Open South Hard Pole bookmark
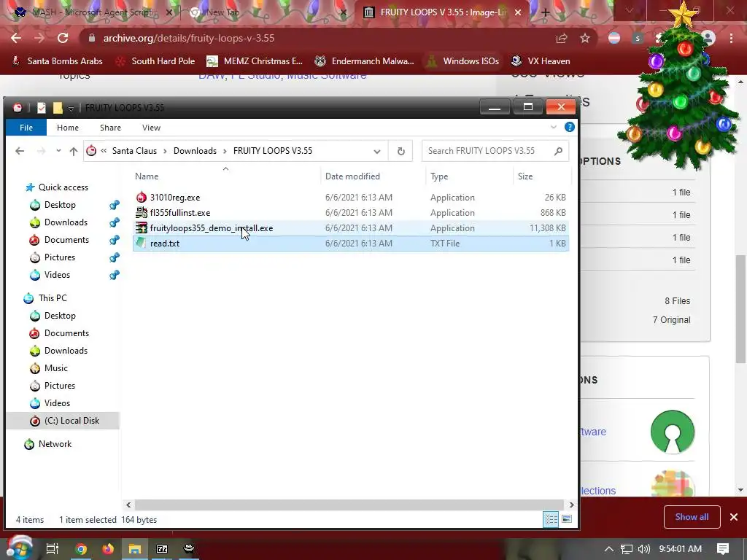 click(x=156, y=61)
